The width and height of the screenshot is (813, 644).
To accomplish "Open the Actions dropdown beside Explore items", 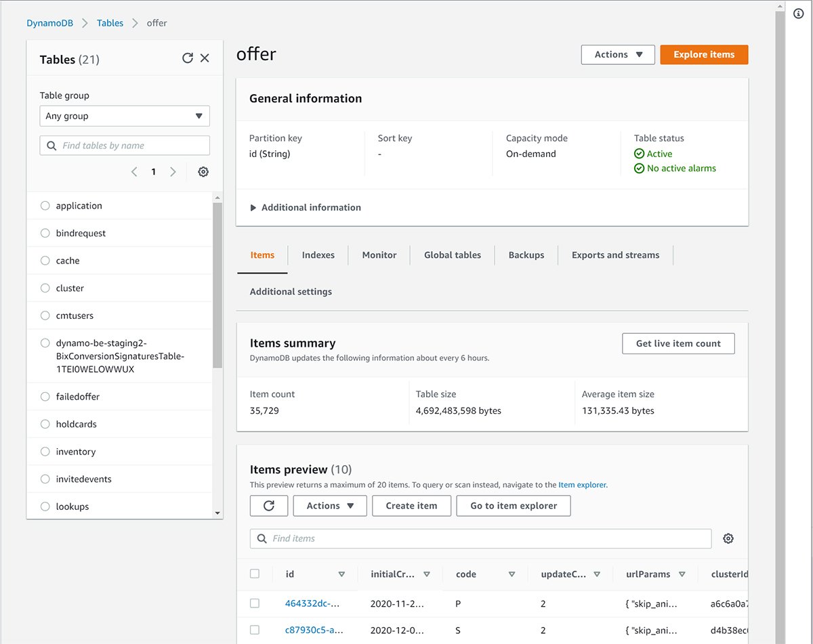I will coord(618,55).
